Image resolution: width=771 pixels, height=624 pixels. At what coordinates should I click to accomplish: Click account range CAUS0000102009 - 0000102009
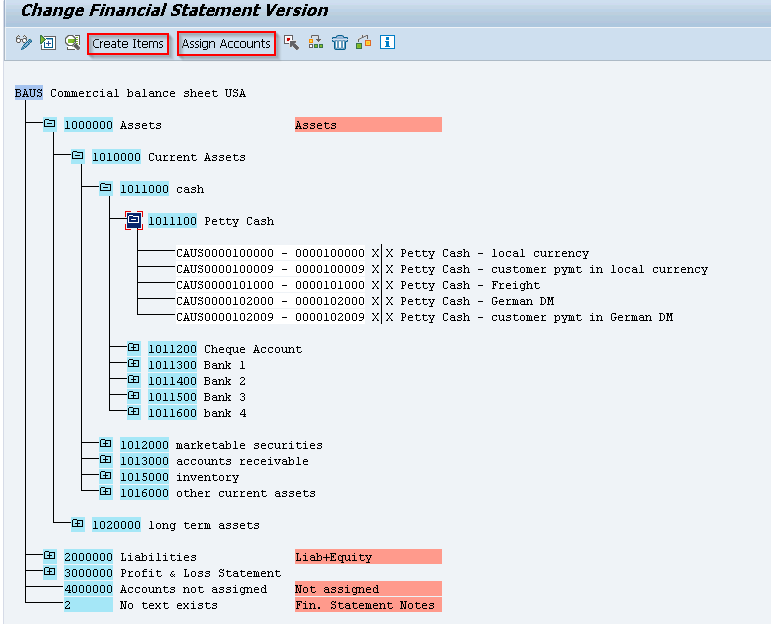[270, 317]
